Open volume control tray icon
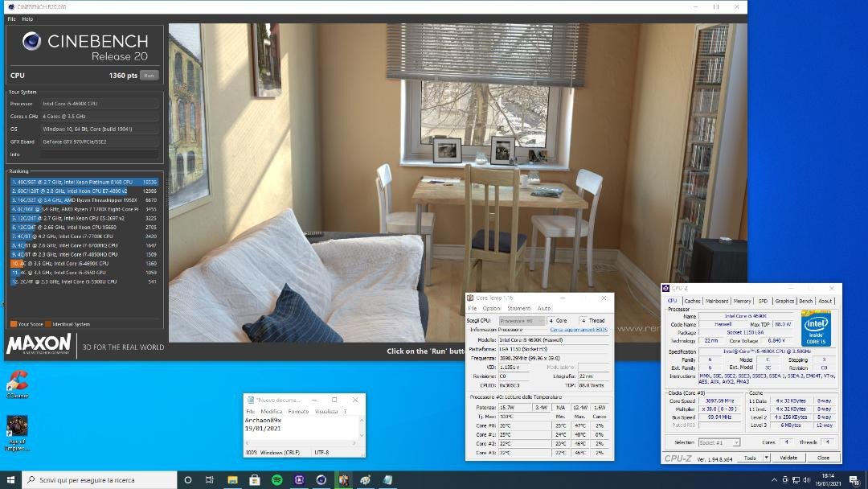868x489 pixels. coord(807,479)
